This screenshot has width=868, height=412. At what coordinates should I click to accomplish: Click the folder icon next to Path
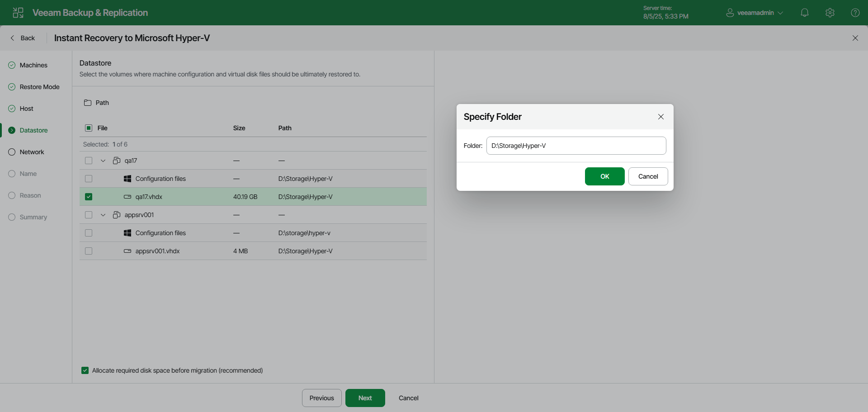(88, 103)
